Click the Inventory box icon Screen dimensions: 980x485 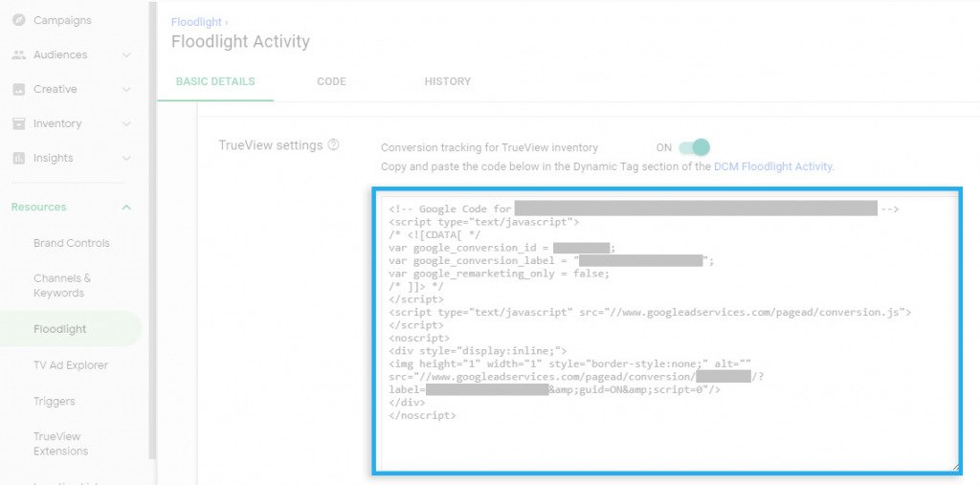coord(18,123)
